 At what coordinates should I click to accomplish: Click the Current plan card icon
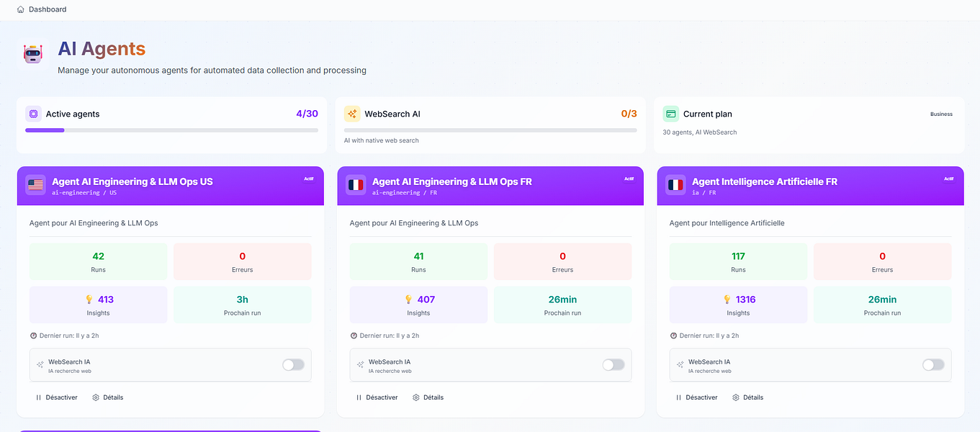click(671, 114)
